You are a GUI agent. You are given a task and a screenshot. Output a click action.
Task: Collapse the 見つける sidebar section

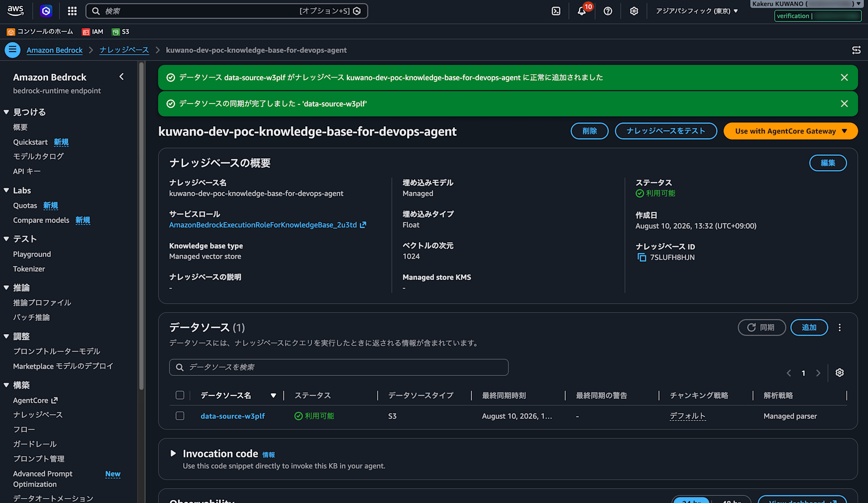7,112
